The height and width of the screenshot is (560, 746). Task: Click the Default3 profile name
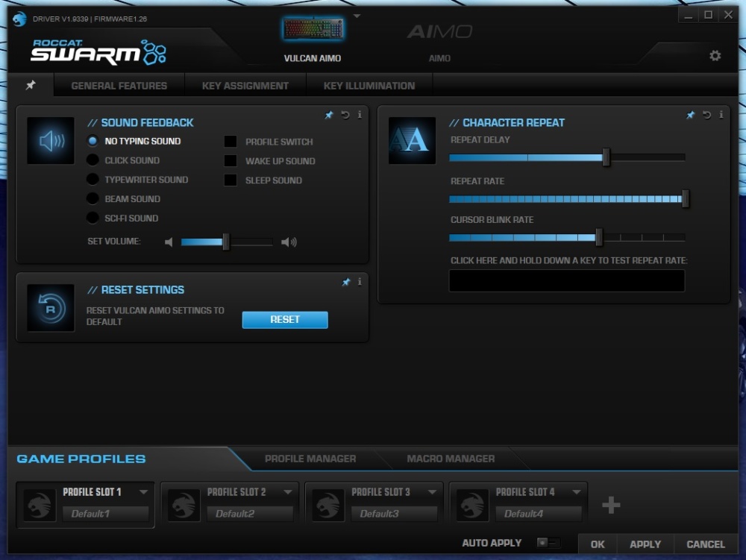click(x=394, y=514)
